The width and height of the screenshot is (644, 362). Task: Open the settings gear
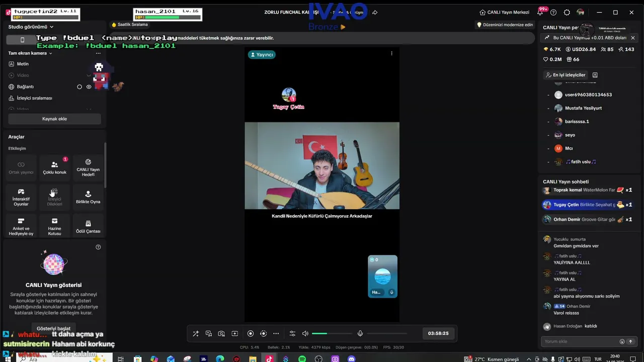pyautogui.click(x=567, y=12)
